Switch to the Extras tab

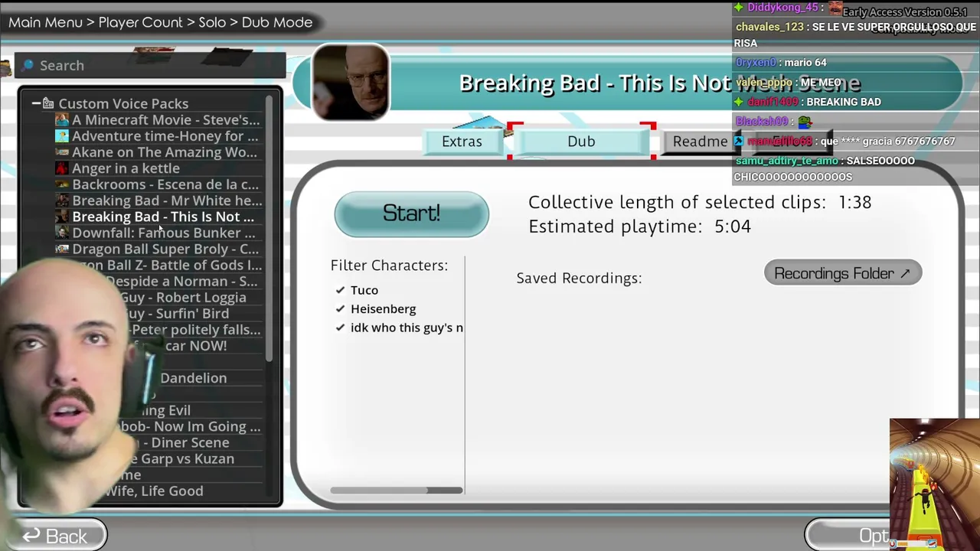(462, 142)
